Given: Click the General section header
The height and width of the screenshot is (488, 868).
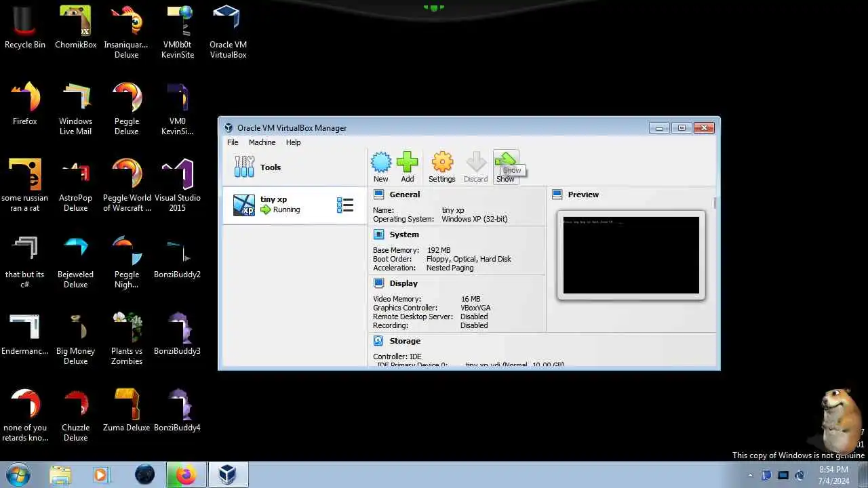Looking at the screenshot, I should (405, 195).
